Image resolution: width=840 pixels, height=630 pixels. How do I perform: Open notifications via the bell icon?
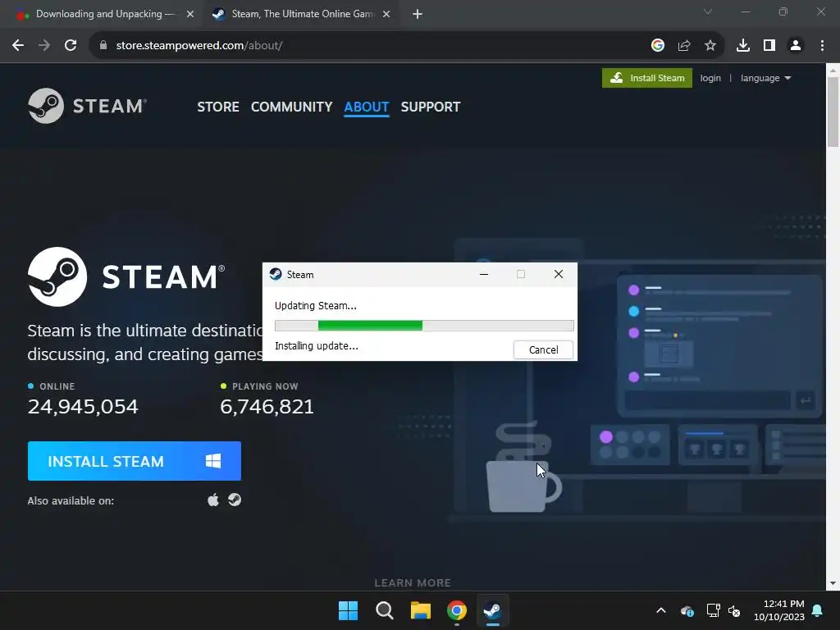(818, 610)
